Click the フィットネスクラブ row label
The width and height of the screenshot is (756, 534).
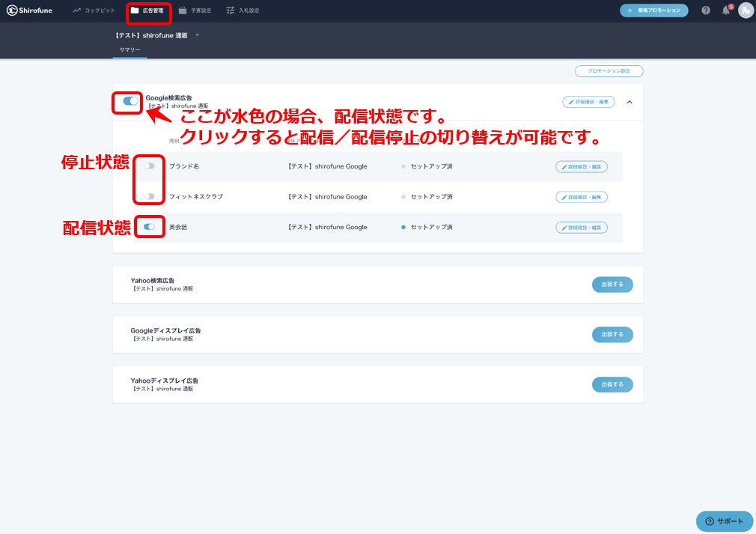[196, 197]
